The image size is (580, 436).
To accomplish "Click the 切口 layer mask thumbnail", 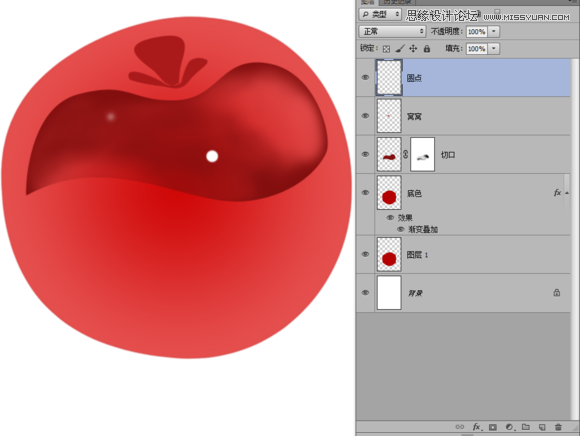I will [x=422, y=154].
